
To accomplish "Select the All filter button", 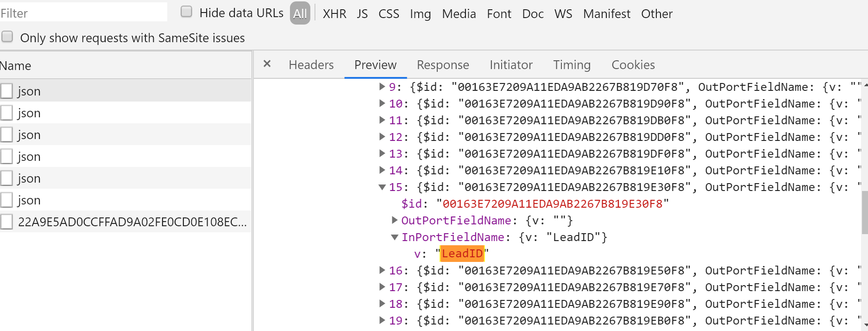I will click(300, 13).
